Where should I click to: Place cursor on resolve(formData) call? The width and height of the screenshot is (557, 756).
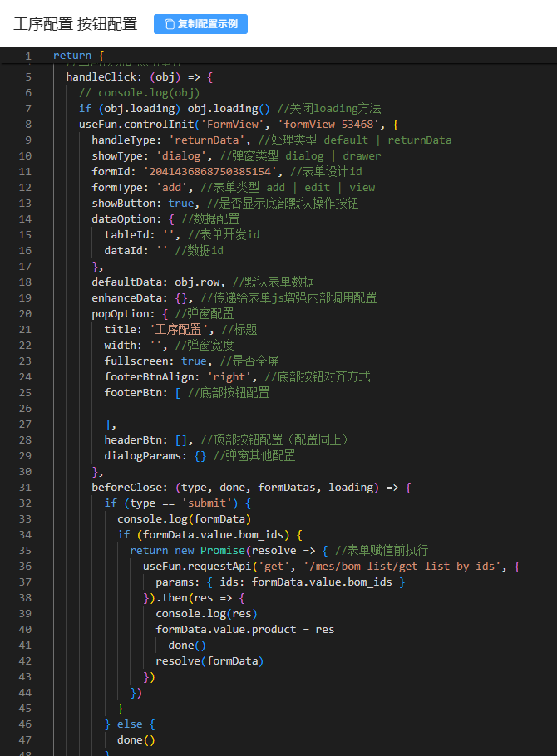coord(209,661)
